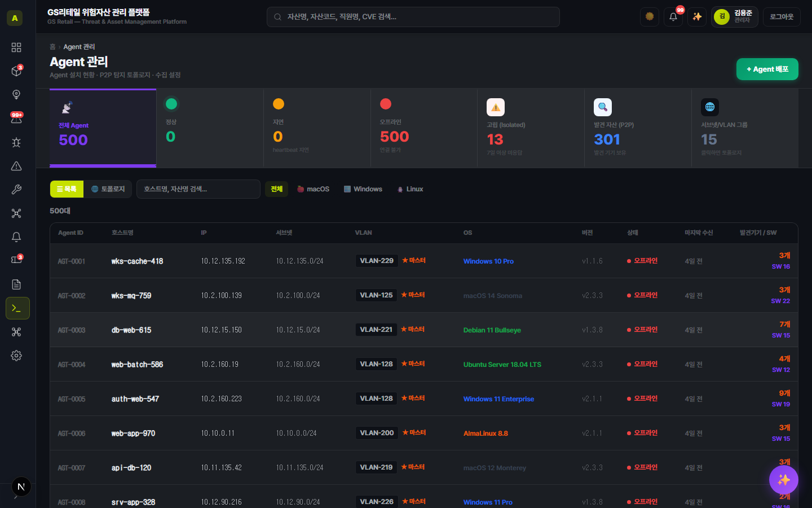The image size is (812, 508).
Task: Filter agents by Windows
Action: pyautogui.click(x=363, y=189)
